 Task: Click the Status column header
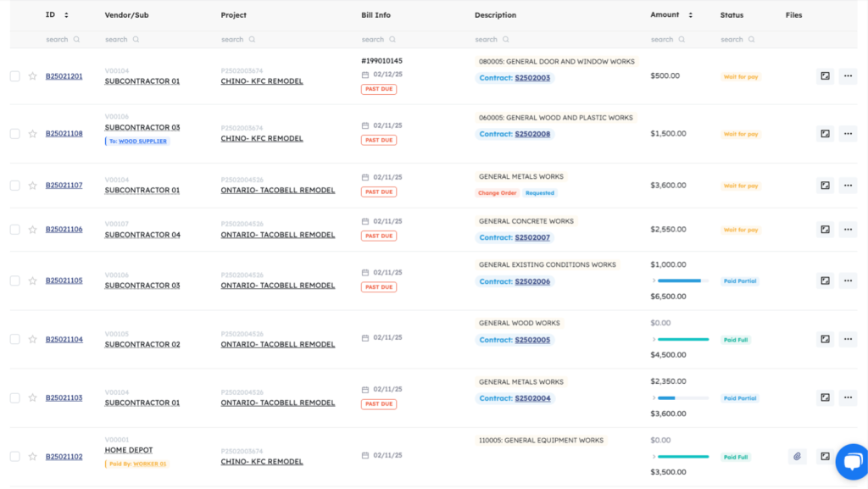732,15
